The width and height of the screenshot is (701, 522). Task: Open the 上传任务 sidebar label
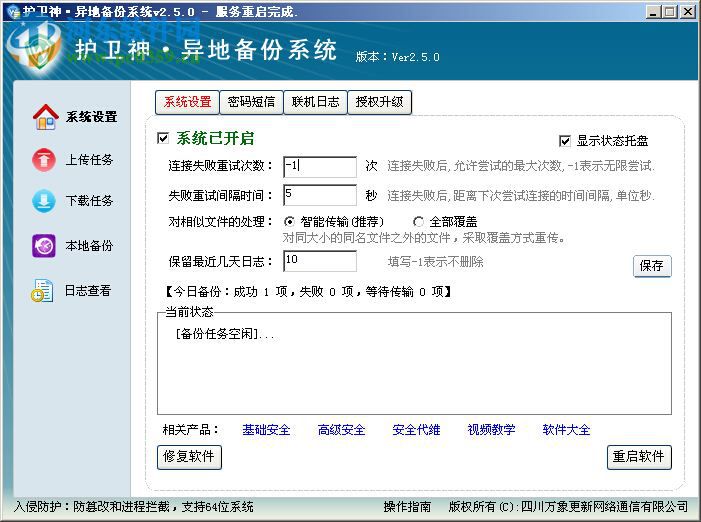click(x=89, y=160)
